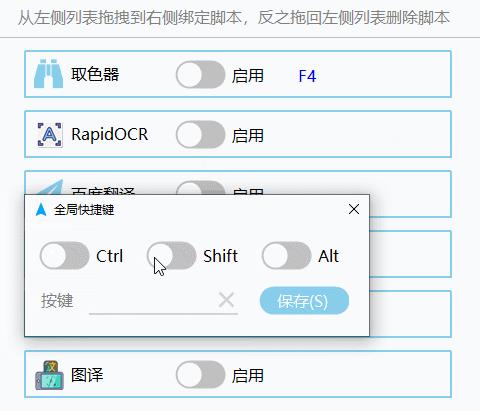Turn on the RapidOCR enable switch
Image resolution: width=480 pixels, height=411 pixels.
(x=201, y=134)
